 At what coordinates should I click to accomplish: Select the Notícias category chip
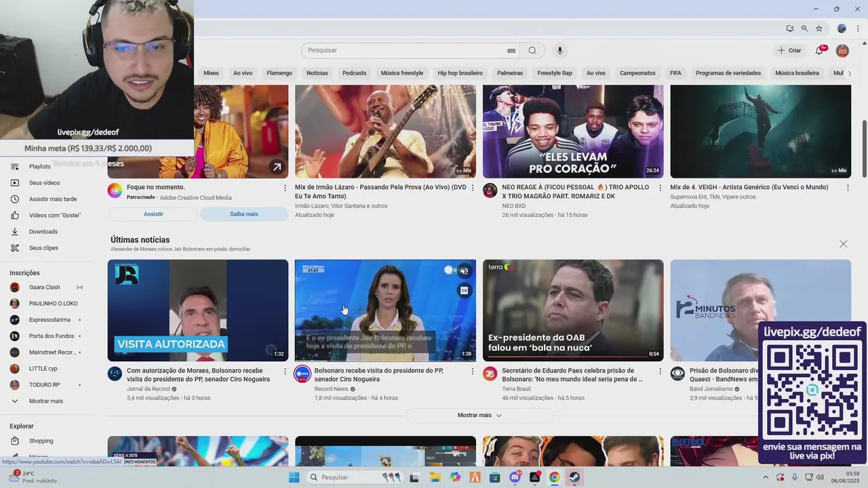317,73
